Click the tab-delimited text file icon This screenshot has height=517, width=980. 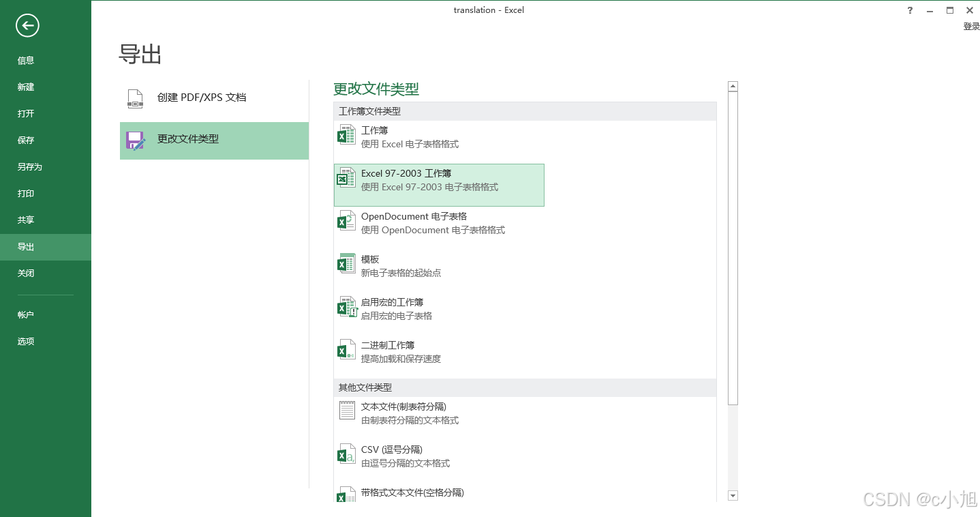[347, 411]
